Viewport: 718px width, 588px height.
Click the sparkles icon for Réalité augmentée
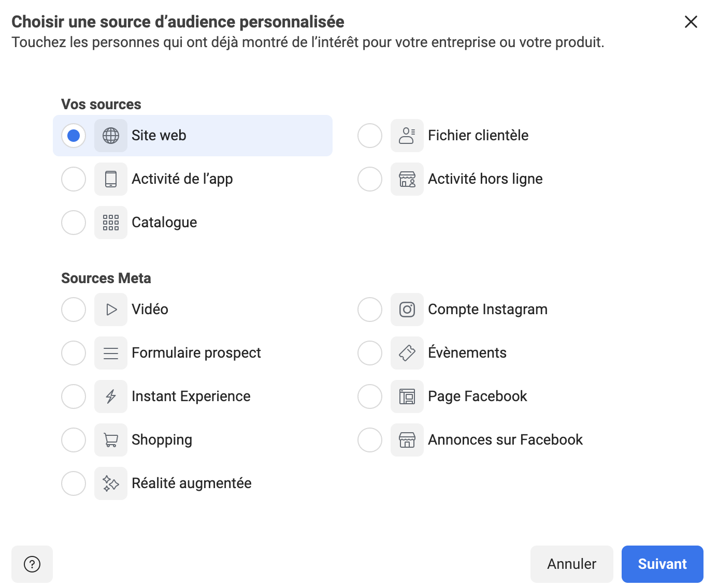pos(111,483)
